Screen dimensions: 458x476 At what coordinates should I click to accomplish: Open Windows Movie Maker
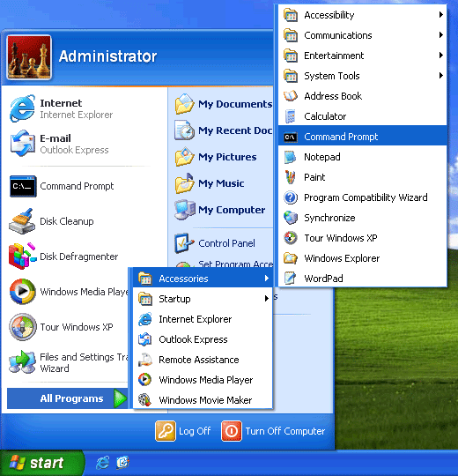(x=203, y=400)
